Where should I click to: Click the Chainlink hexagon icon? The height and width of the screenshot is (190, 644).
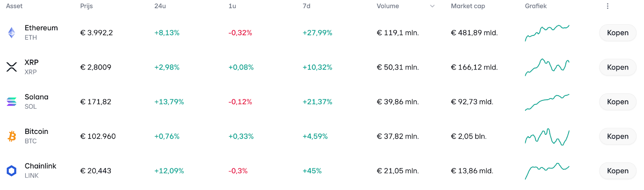[12, 171]
